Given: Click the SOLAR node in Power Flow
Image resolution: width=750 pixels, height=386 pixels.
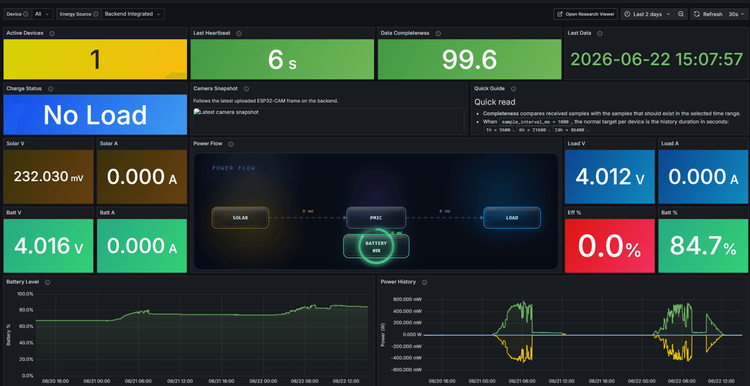Looking at the screenshot, I should [x=240, y=218].
